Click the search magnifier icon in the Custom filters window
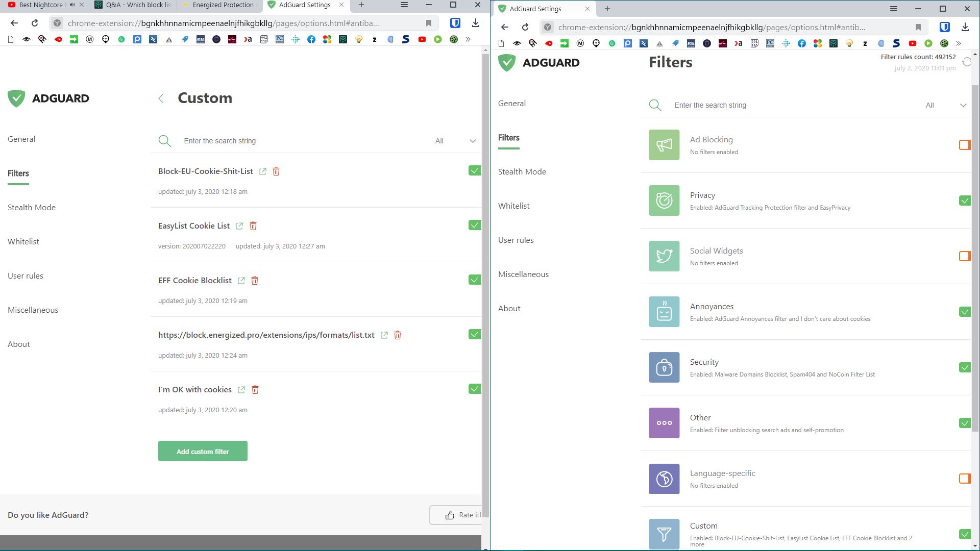Screen dimensions: 980x551 [164, 141]
